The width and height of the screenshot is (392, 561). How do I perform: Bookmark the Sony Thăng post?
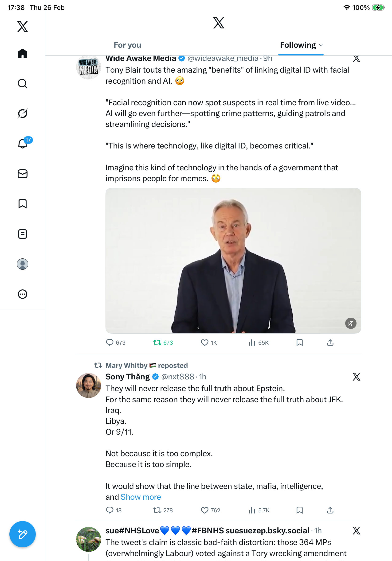299,510
